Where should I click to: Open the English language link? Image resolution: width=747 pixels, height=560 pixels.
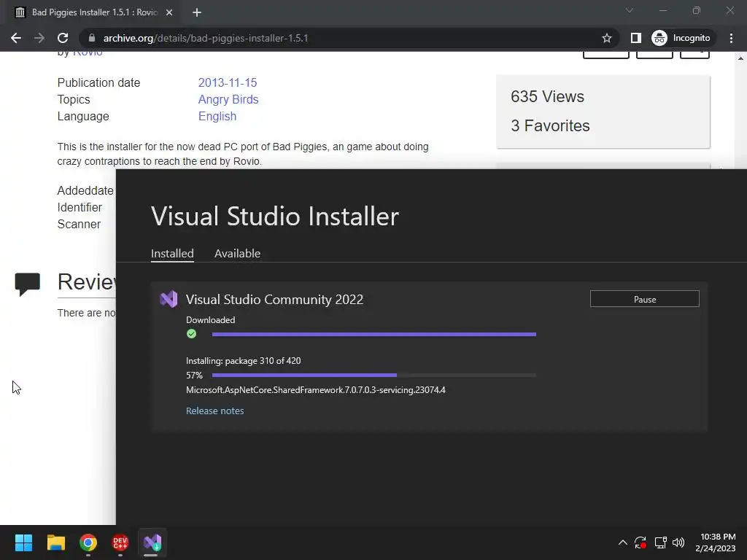tap(217, 116)
